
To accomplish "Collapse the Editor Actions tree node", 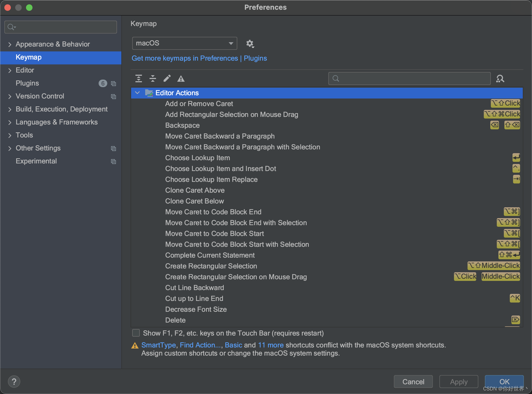I will [138, 93].
